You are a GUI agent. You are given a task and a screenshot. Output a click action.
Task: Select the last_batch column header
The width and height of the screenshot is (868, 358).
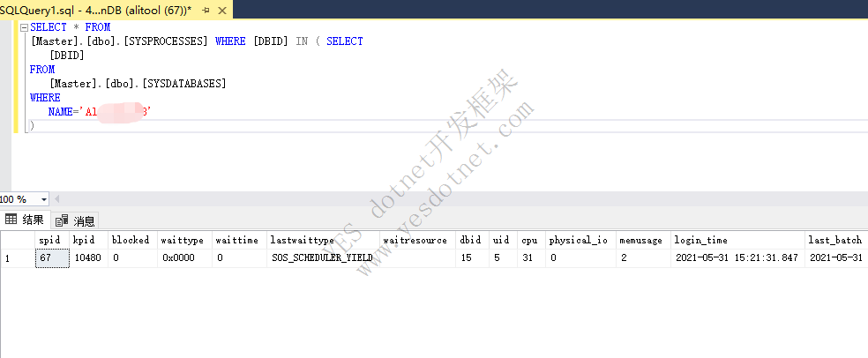[x=836, y=240]
